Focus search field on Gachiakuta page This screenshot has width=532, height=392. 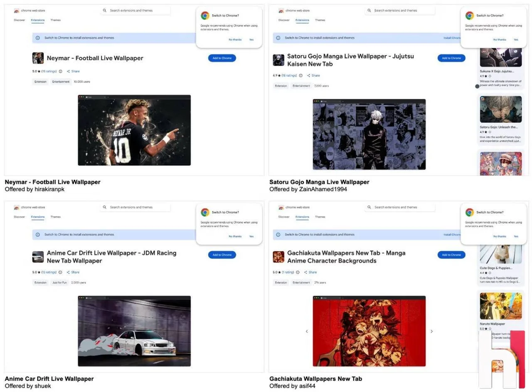pyautogui.click(x=400, y=207)
